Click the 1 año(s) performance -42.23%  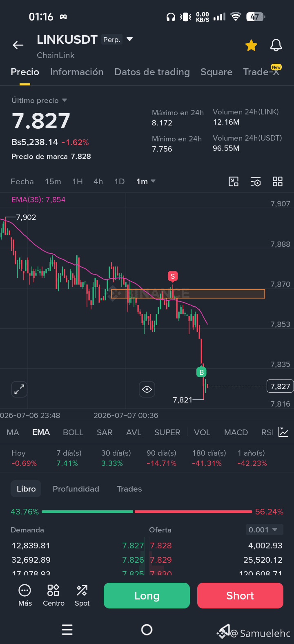tap(252, 463)
